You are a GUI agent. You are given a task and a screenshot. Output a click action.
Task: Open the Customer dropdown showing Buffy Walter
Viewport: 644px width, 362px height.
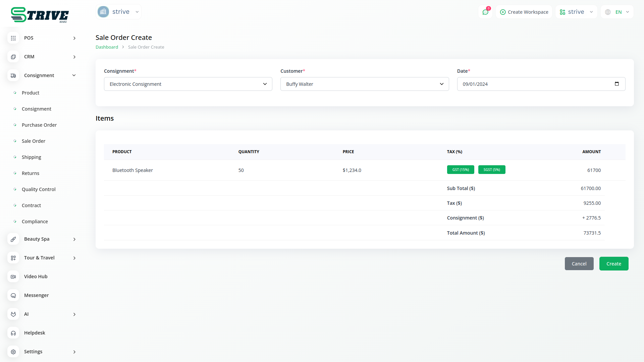coord(364,84)
